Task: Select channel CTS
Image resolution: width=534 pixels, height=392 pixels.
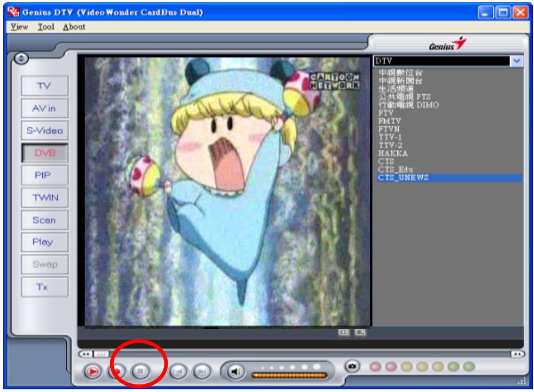Action: point(386,162)
